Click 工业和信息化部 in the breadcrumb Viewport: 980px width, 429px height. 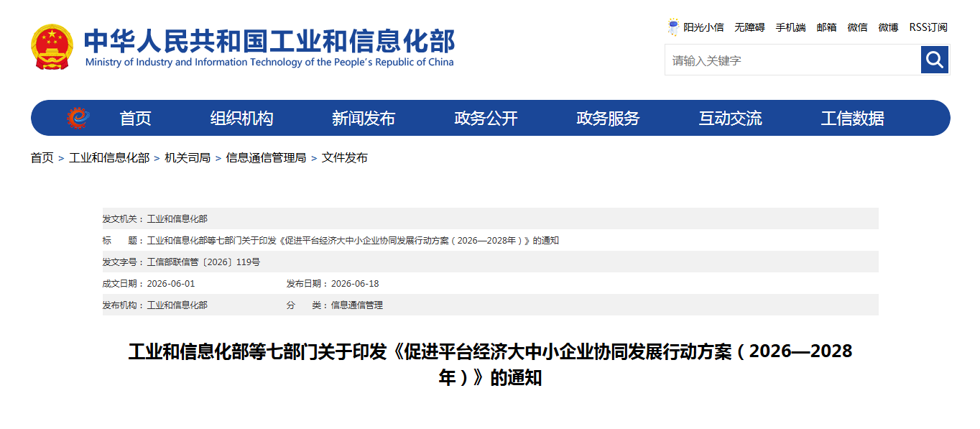tap(109, 157)
